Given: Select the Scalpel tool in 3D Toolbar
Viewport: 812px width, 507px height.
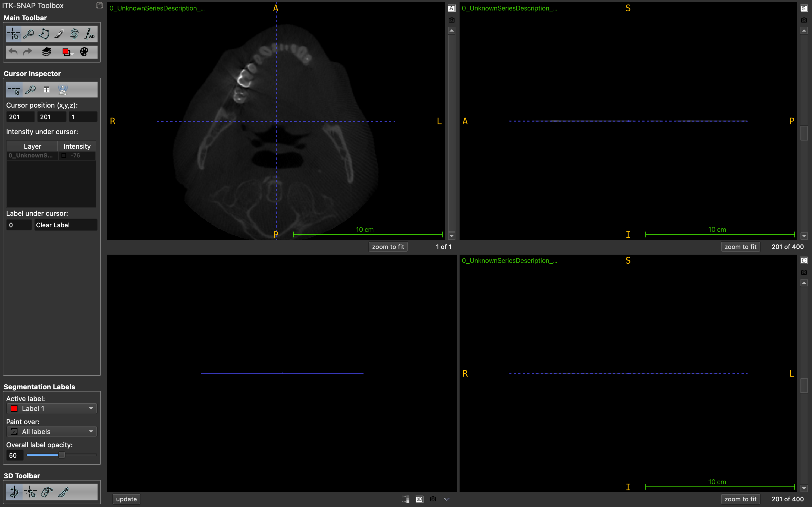Looking at the screenshot, I should pos(63,492).
